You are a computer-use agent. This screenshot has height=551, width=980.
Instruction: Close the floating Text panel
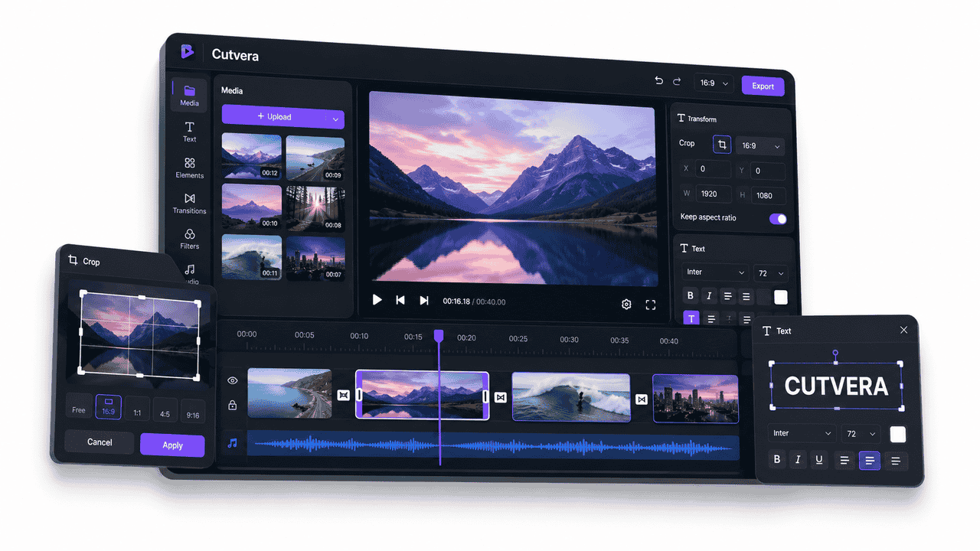[x=904, y=330]
